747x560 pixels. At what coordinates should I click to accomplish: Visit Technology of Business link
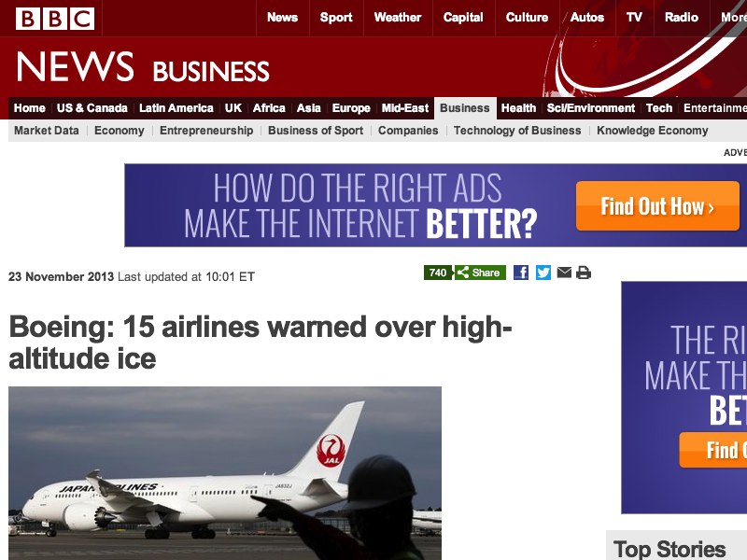pos(517,131)
